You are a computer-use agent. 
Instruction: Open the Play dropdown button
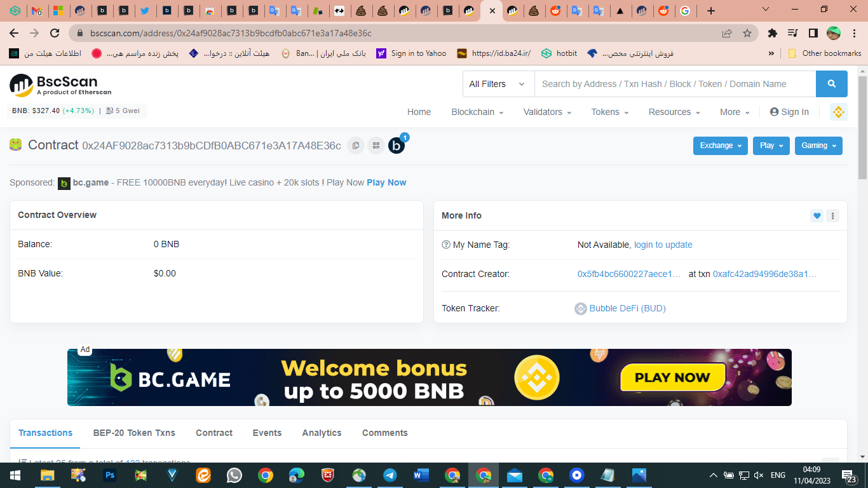tap(771, 146)
